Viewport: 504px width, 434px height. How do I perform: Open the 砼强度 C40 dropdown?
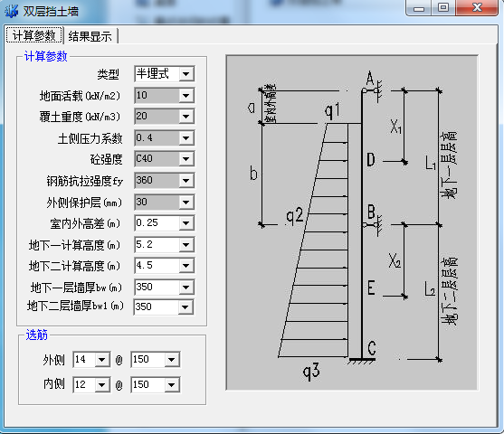[165, 159]
